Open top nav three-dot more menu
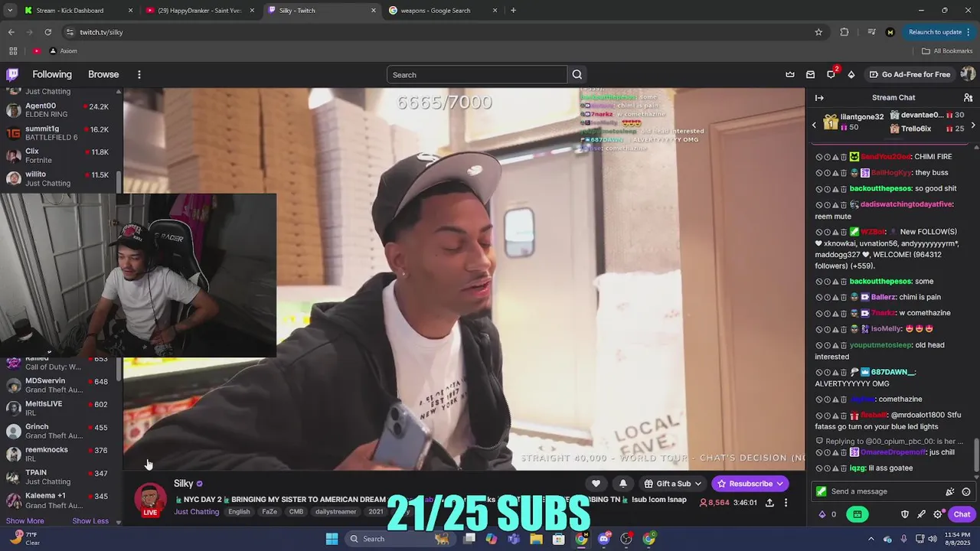Viewport: 980px width, 551px height. coord(139,74)
